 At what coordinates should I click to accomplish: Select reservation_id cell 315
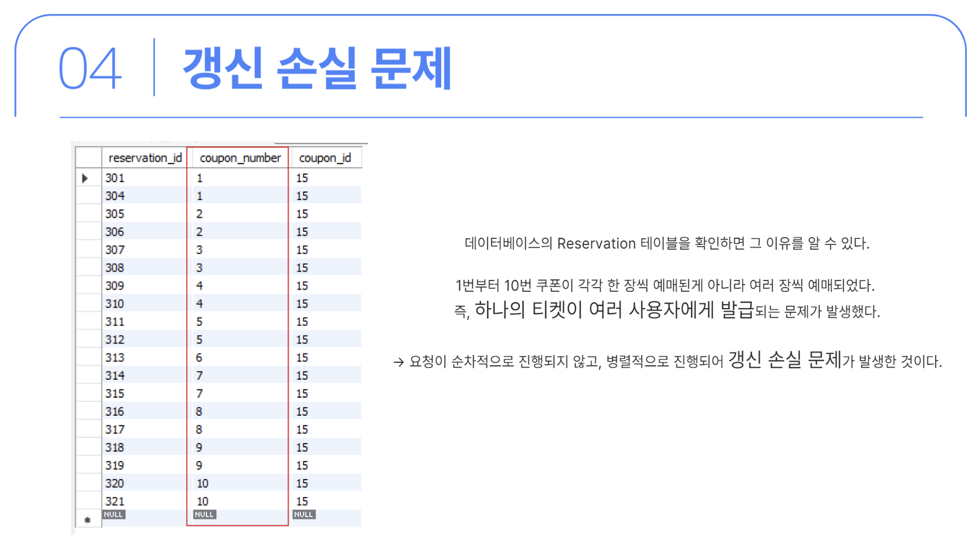pyautogui.click(x=114, y=394)
